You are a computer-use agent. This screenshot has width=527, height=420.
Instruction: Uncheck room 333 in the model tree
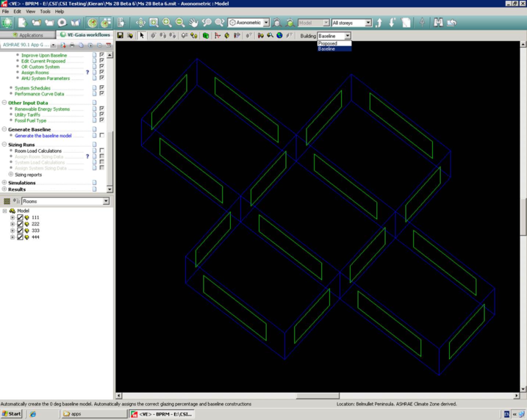(20, 231)
